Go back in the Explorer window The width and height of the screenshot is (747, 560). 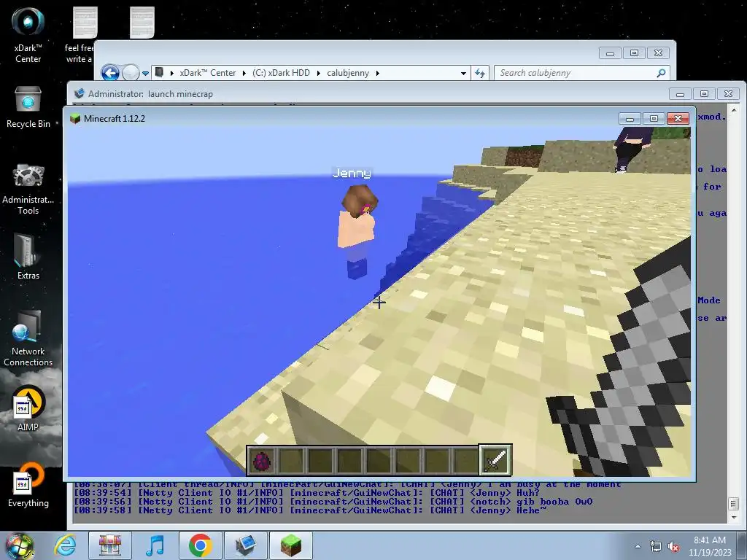(111, 73)
